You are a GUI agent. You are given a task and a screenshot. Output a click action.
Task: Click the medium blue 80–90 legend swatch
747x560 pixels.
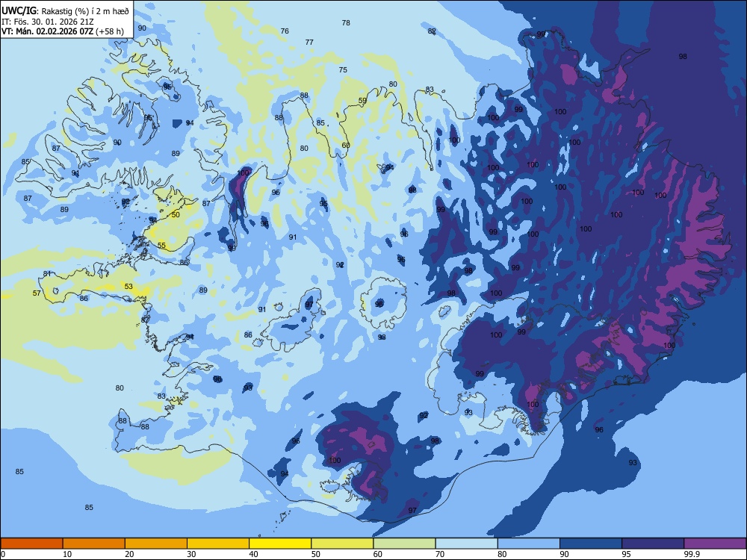[x=529, y=544]
